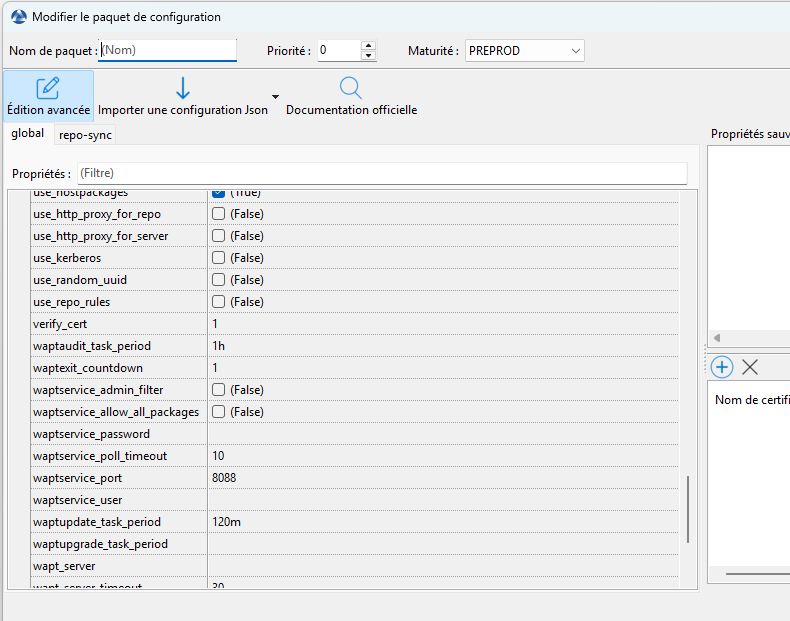Open Documentation officielle magnifier icon

tap(351, 88)
